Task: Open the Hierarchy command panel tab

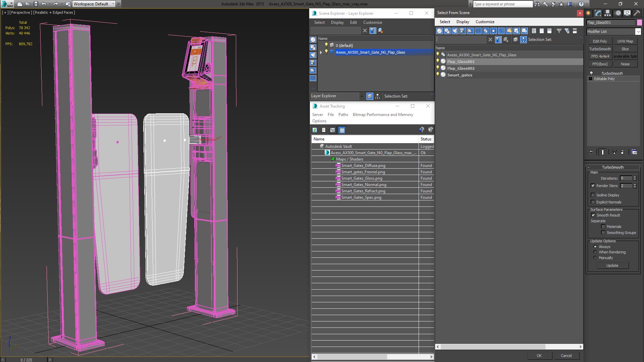Action: [x=608, y=13]
